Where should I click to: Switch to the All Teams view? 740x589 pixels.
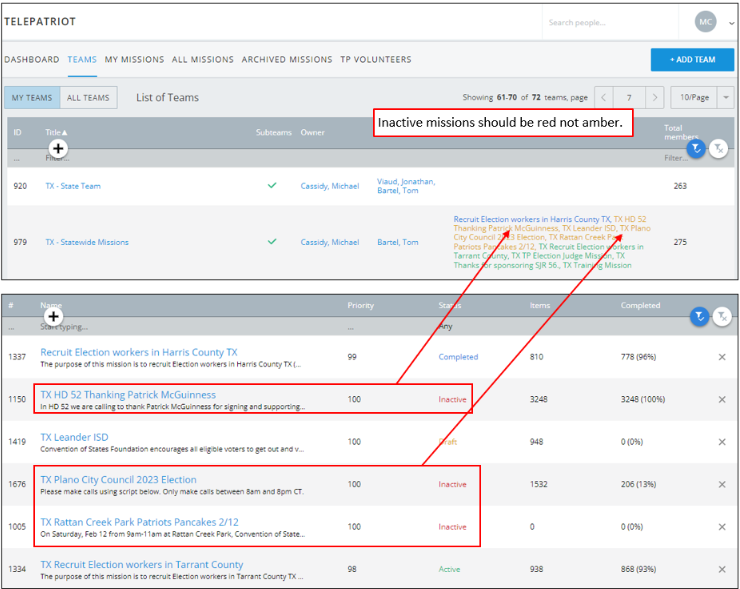(88, 98)
